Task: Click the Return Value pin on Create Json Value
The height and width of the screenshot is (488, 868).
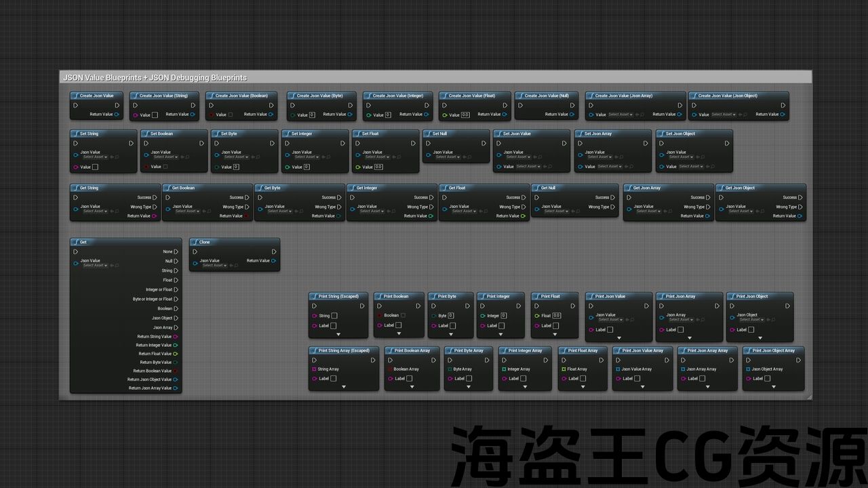Action: click(x=117, y=115)
